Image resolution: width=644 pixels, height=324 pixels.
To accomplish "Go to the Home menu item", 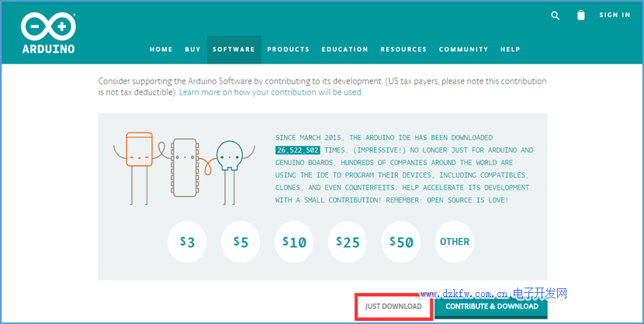I will (161, 50).
